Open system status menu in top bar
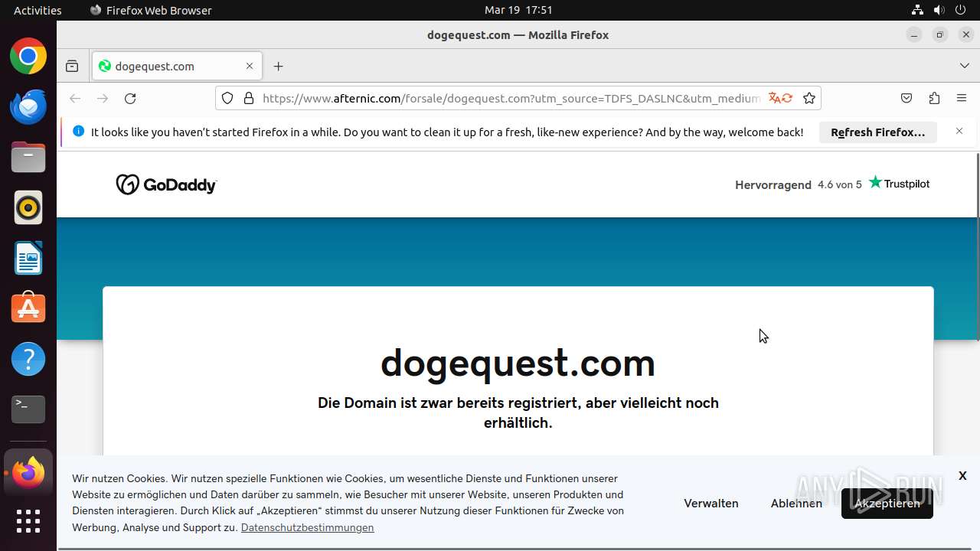The image size is (980, 551). click(x=939, y=10)
